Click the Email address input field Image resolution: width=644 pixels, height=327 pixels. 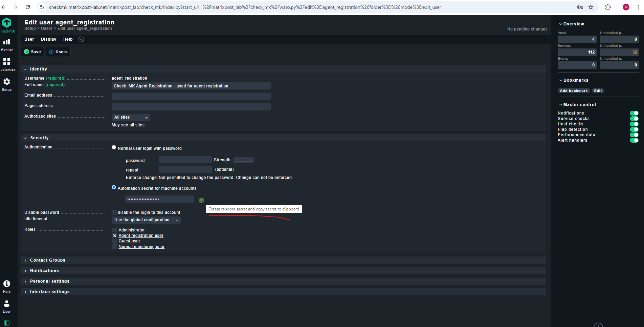click(x=191, y=96)
